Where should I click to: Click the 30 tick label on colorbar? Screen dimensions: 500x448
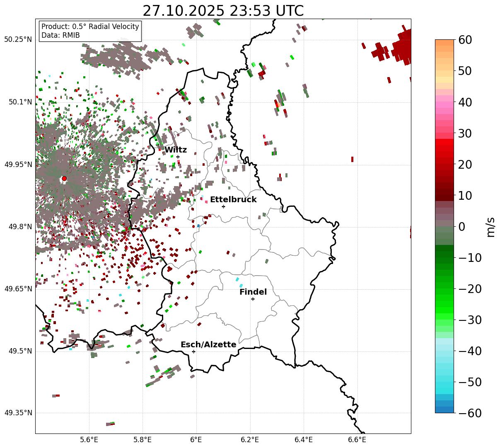point(465,133)
